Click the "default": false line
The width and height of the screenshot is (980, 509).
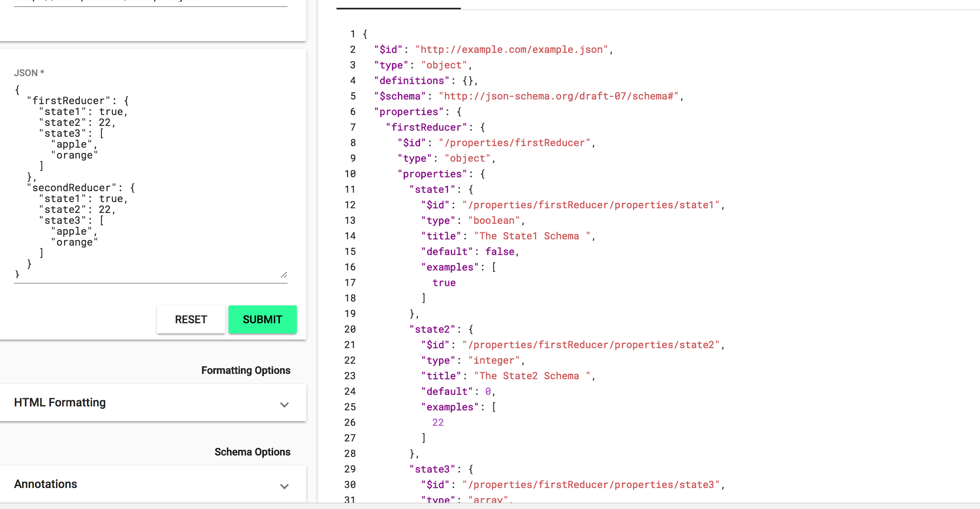coord(469,252)
